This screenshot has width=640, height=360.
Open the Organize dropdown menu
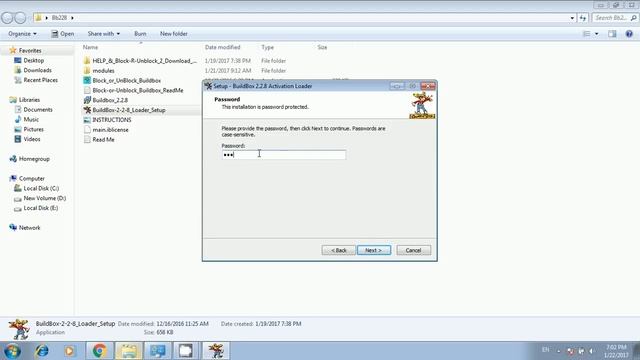(x=22, y=34)
